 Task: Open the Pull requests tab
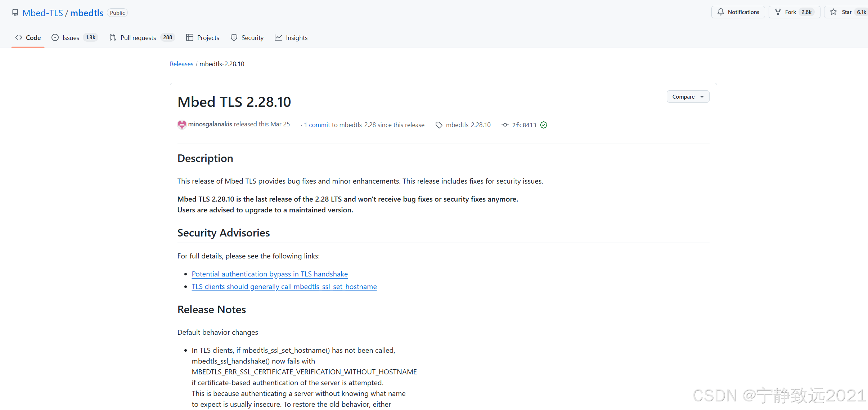tap(142, 37)
